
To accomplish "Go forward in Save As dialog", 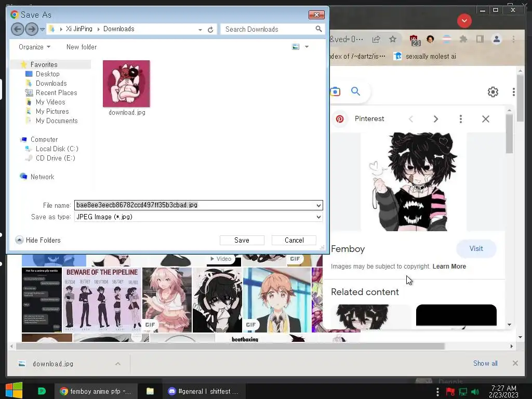I will click(x=32, y=29).
